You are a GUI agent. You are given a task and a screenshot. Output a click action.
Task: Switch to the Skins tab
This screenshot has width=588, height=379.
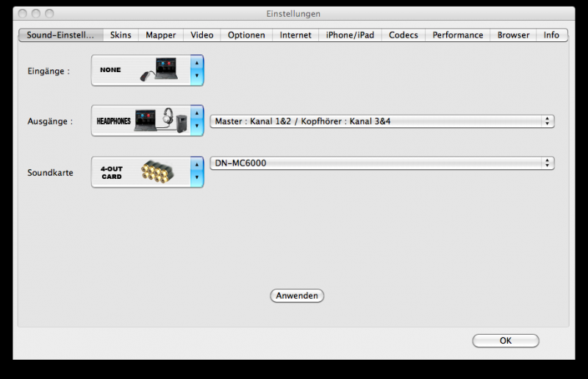pyautogui.click(x=121, y=35)
